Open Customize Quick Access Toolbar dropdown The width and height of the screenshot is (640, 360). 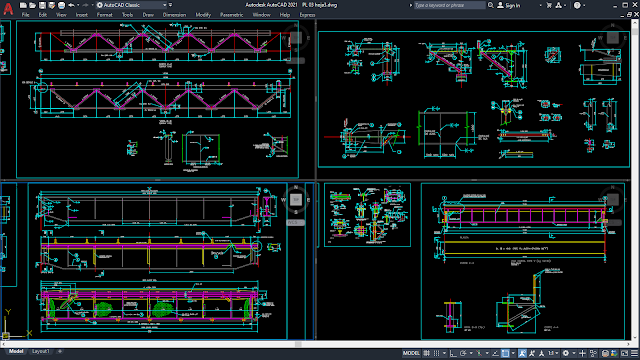click(171, 5)
